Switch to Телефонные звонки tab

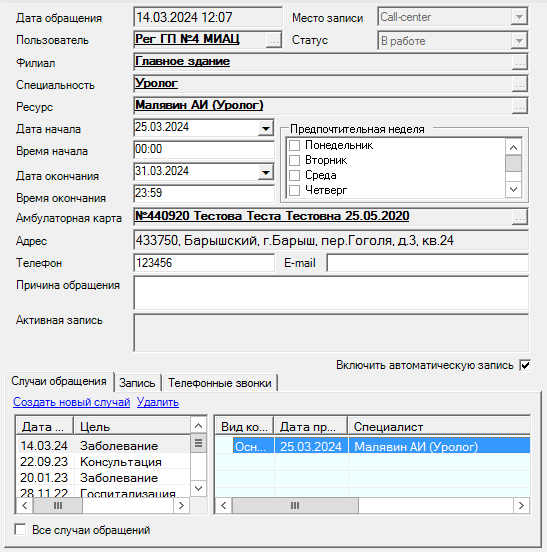tap(220, 383)
